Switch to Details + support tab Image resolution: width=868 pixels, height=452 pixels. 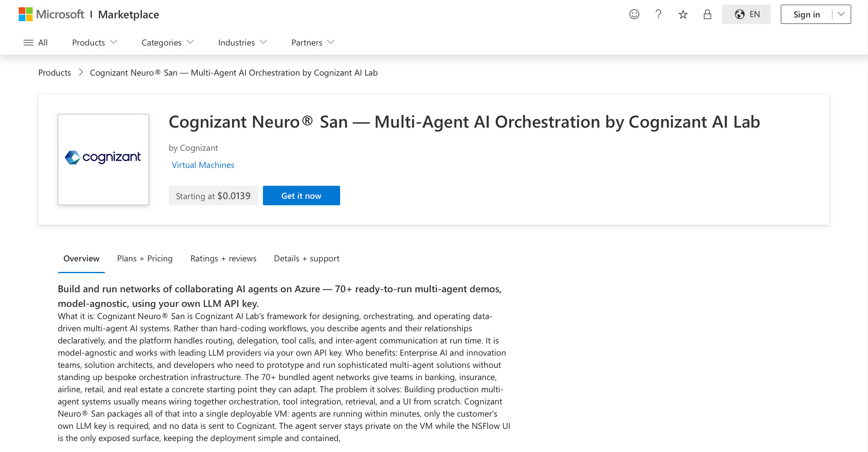click(x=307, y=259)
